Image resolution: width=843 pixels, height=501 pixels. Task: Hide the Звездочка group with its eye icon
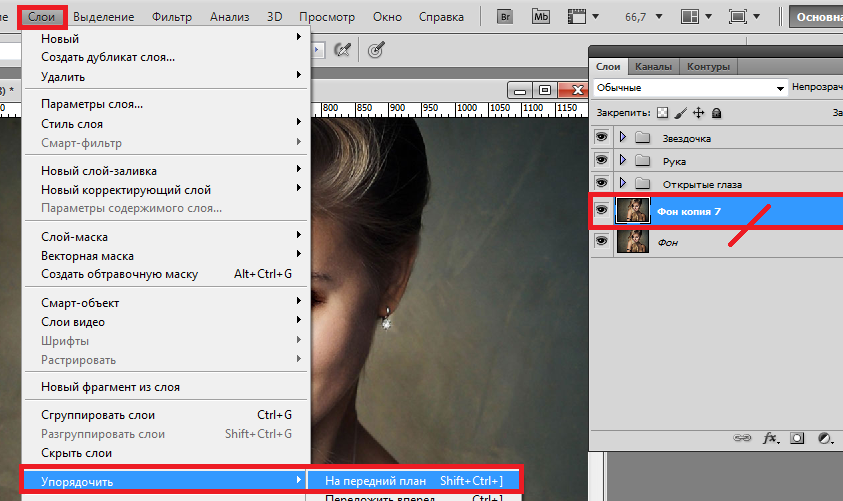601,137
